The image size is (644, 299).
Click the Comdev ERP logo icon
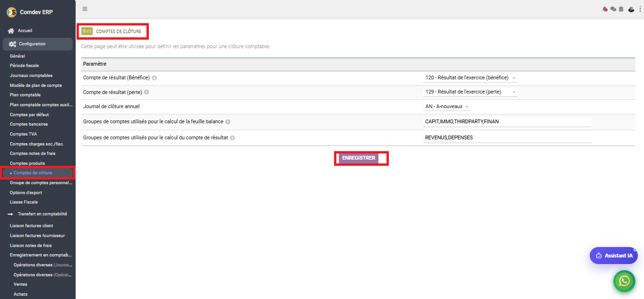pos(11,12)
